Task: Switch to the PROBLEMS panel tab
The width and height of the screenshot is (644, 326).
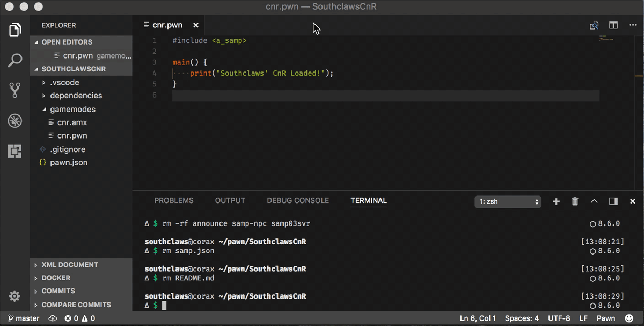Action: pyautogui.click(x=174, y=200)
